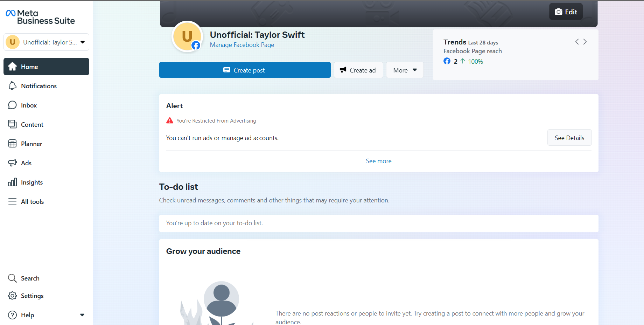This screenshot has width=644, height=325.
Task: Click the post icon on Create post
Action: [x=227, y=70]
